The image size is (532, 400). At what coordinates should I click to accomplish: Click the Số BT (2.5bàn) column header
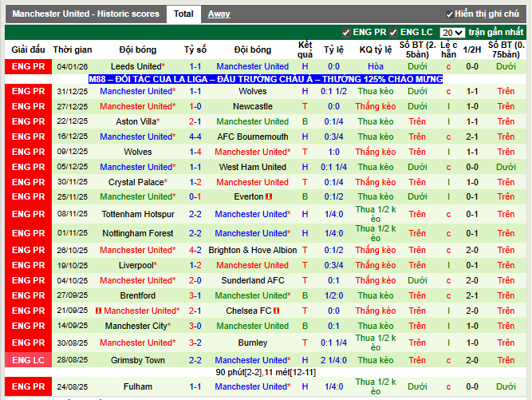(x=417, y=50)
